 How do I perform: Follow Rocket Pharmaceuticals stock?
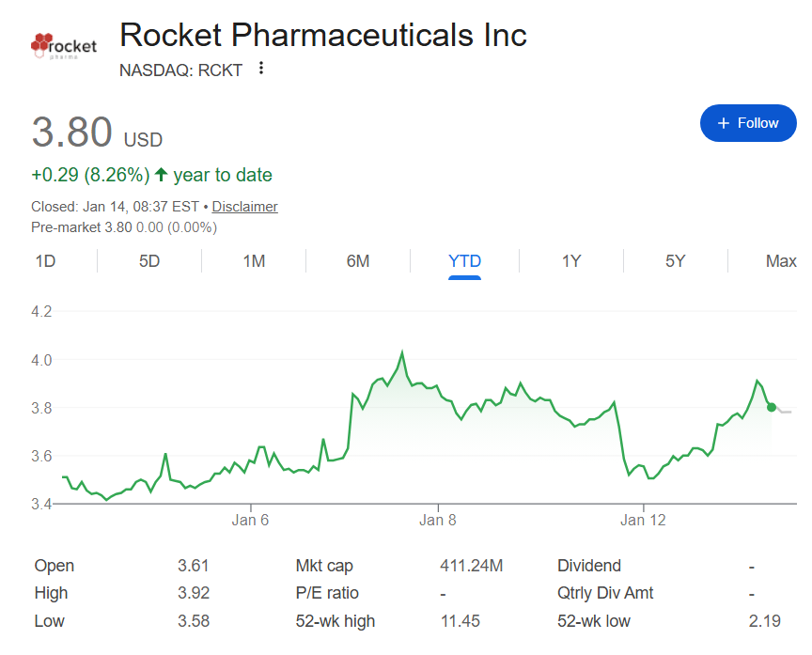(x=748, y=123)
